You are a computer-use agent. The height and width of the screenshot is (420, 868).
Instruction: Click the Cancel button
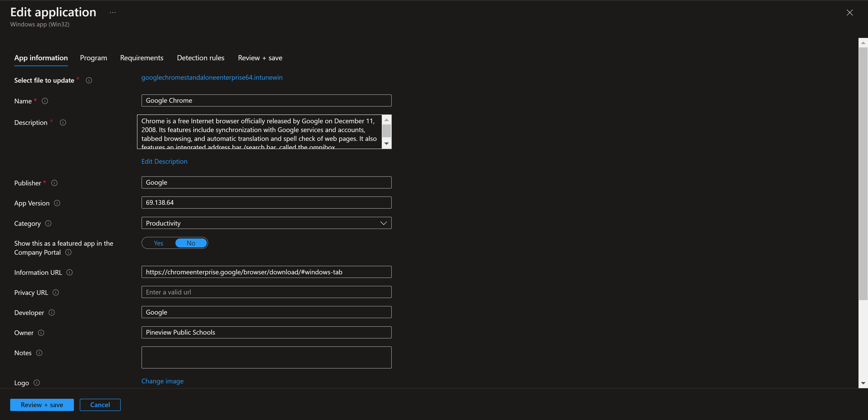click(x=100, y=405)
